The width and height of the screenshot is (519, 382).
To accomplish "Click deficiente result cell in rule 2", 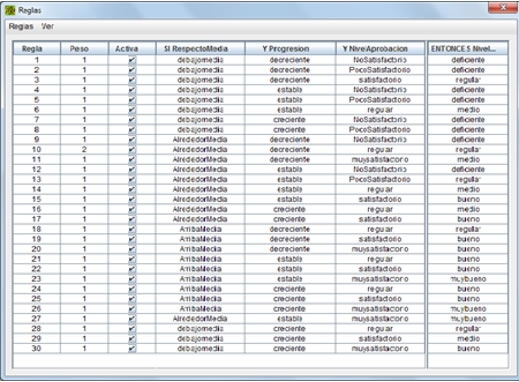I will point(468,70).
